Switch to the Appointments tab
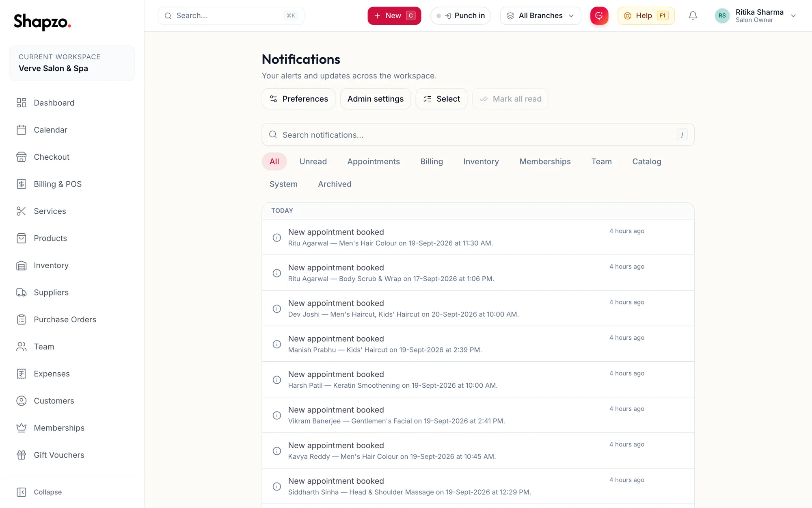 point(374,162)
